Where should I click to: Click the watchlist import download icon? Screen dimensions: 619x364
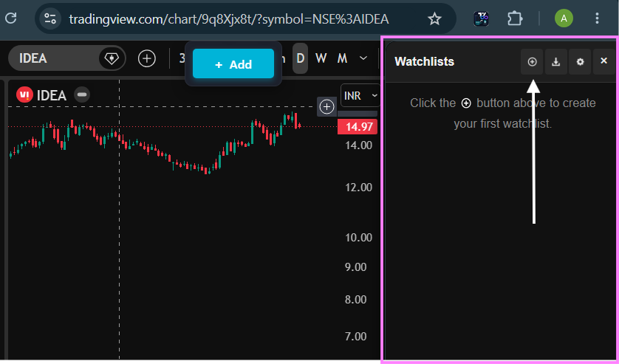pyautogui.click(x=555, y=61)
